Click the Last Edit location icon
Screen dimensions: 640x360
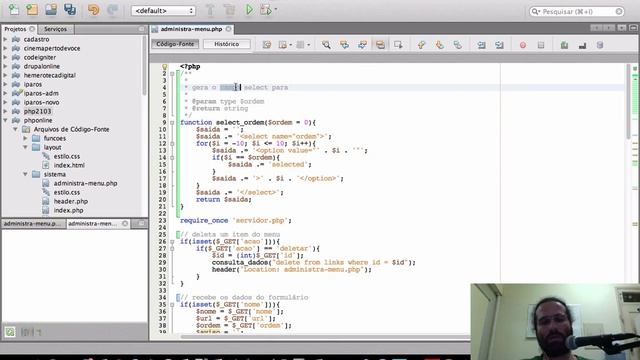point(267,45)
